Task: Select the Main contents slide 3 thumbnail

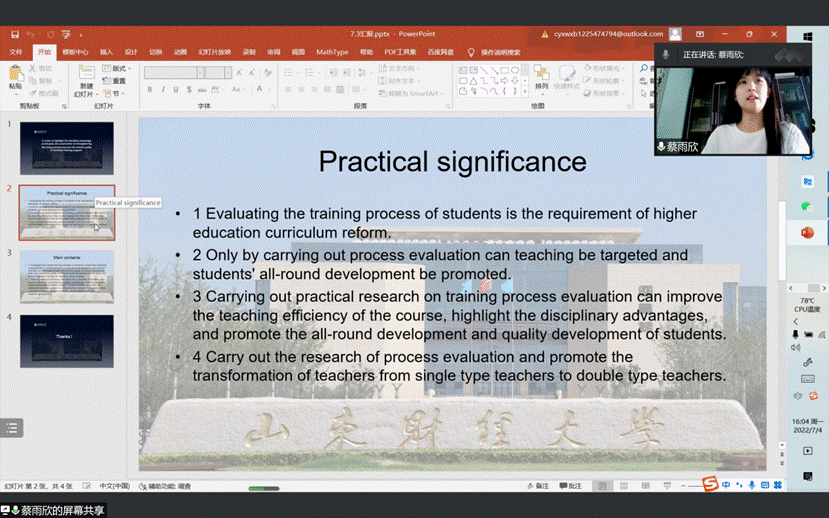Action: point(67,277)
